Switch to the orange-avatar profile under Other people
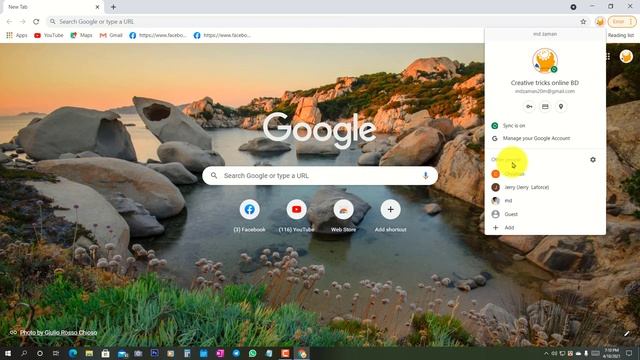This screenshot has width=640, height=360. 545,174
